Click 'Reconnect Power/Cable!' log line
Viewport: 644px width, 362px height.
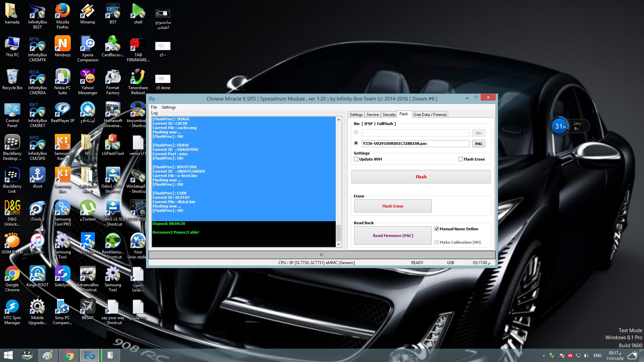click(x=176, y=232)
